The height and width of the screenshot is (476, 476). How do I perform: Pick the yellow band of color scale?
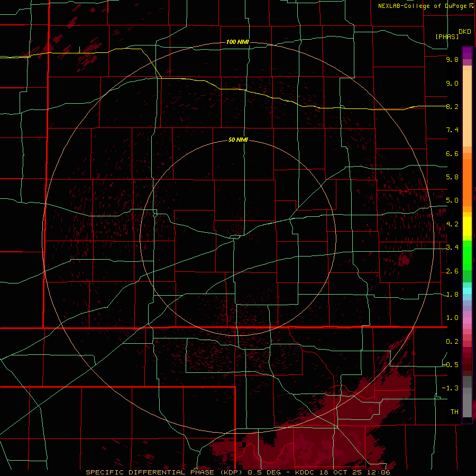467,226
